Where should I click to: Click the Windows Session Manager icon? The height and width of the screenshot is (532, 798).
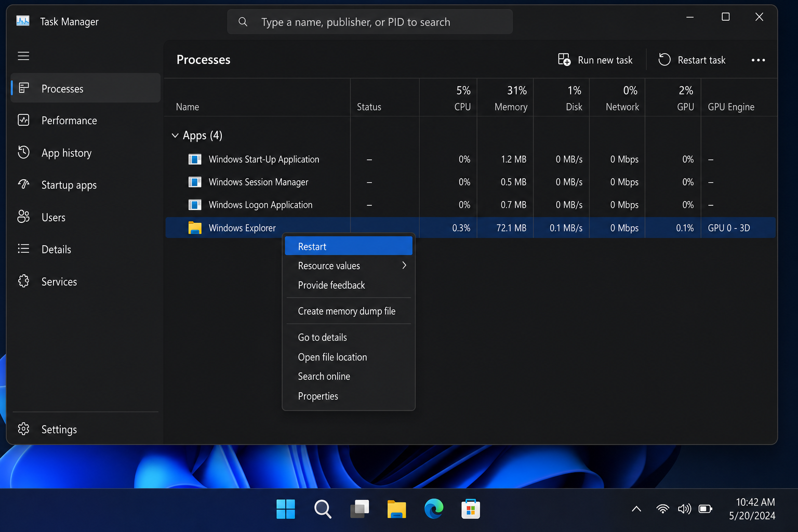point(195,182)
